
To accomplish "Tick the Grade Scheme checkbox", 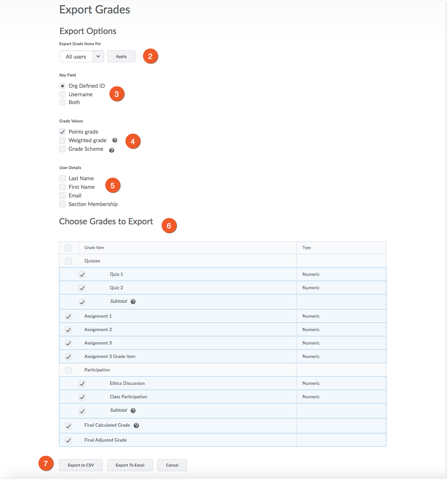I will pyautogui.click(x=62, y=149).
